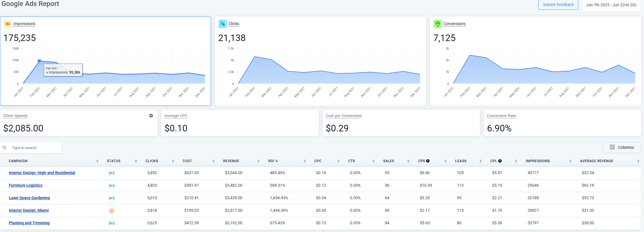
Task: Click the search magnifier icon
Action: pyautogui.click(x=5, y=148)
